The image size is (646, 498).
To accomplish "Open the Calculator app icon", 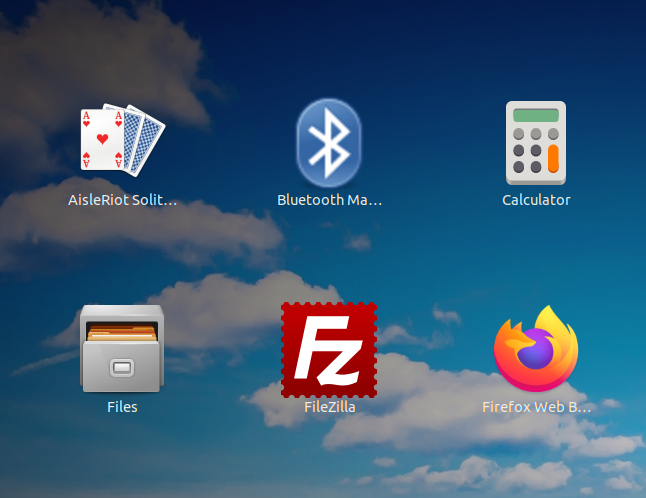I will [x=536, y=143].
